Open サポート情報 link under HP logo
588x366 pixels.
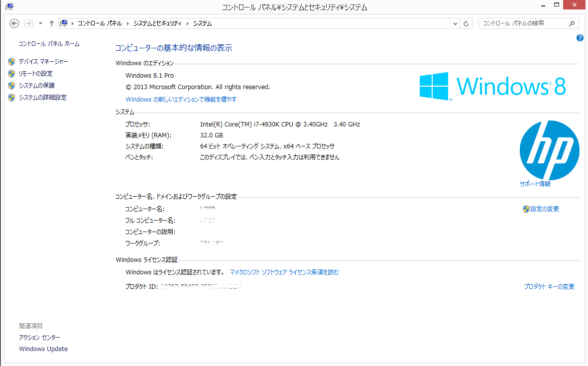coord(535,184)
